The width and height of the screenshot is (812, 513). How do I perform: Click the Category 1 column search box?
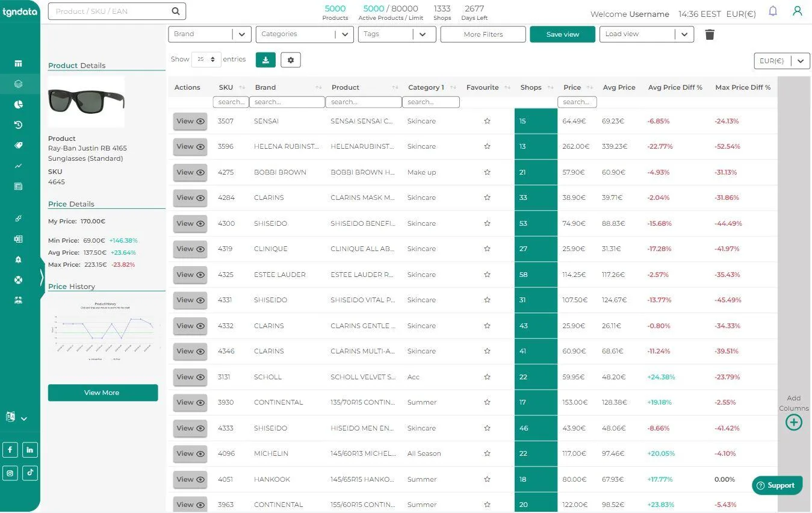click(430, 102)
